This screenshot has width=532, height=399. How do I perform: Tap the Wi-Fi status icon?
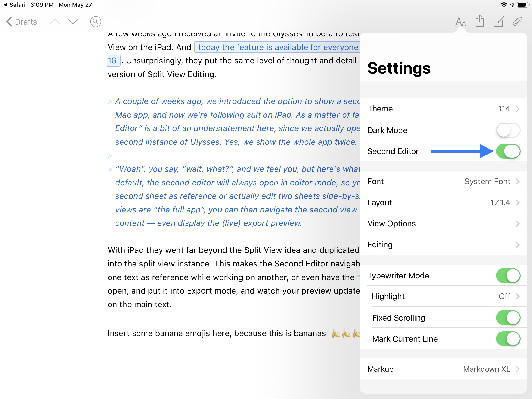pos(504,5)
